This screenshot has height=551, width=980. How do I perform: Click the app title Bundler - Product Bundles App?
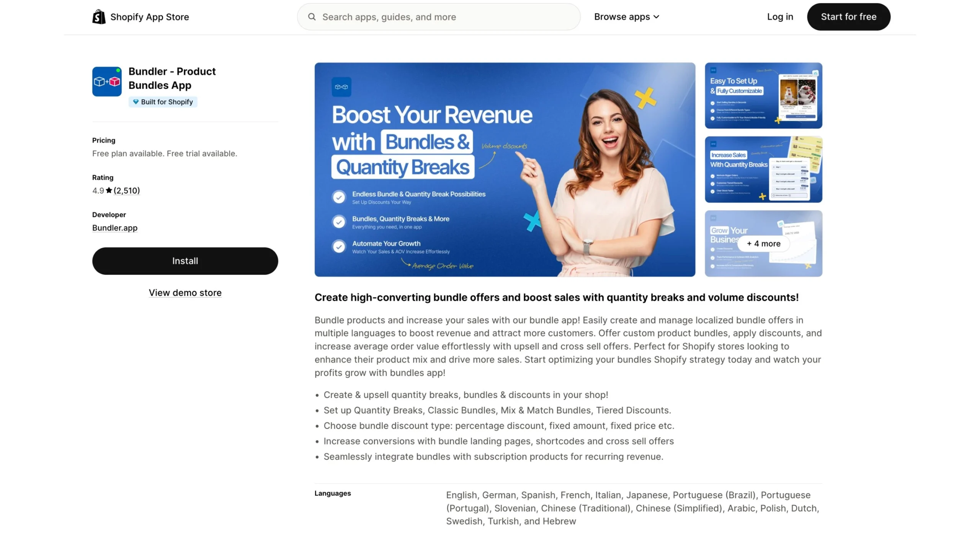coord(172,78)
